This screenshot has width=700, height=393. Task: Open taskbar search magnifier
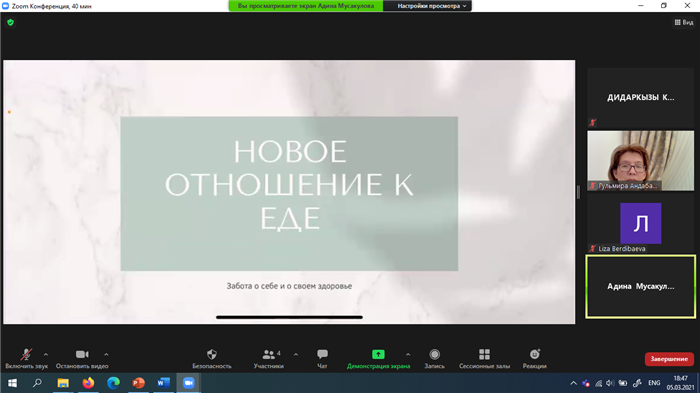[38, 383]
